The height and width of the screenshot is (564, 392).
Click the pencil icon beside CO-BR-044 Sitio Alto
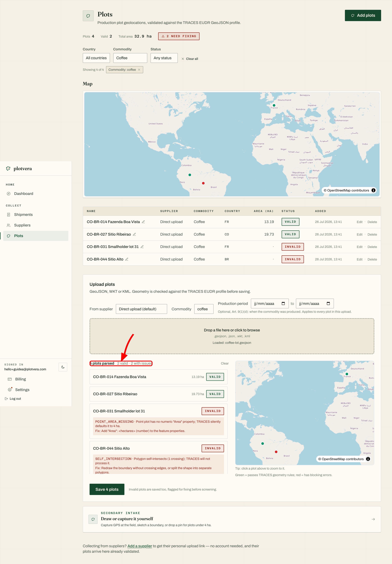click(127, 259)
